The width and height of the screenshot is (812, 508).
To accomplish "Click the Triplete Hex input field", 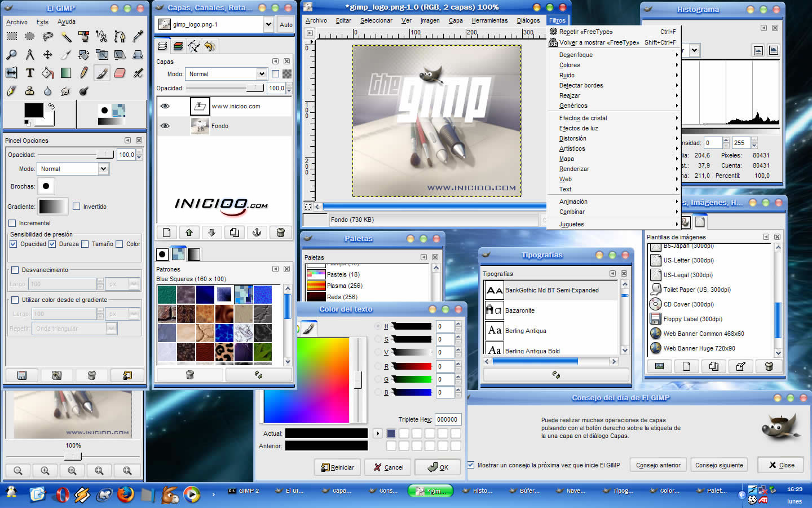I will (x=448, y=419).
